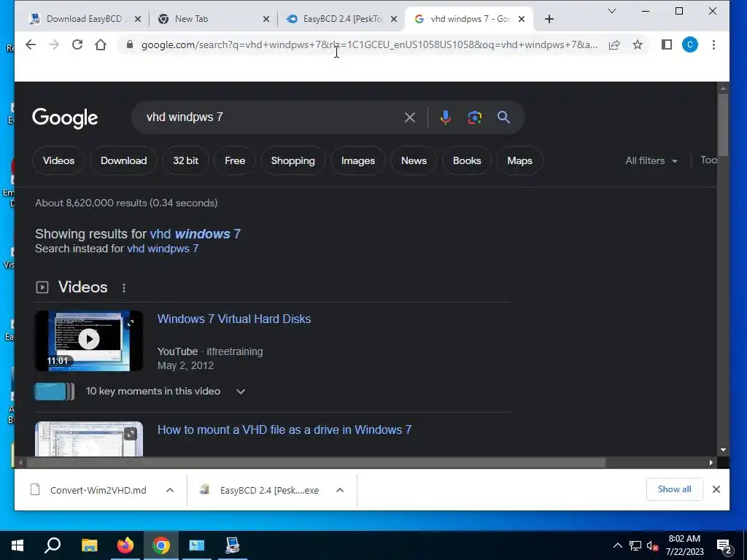Reload the current page
747x560 pixels.
click(77, 44)
